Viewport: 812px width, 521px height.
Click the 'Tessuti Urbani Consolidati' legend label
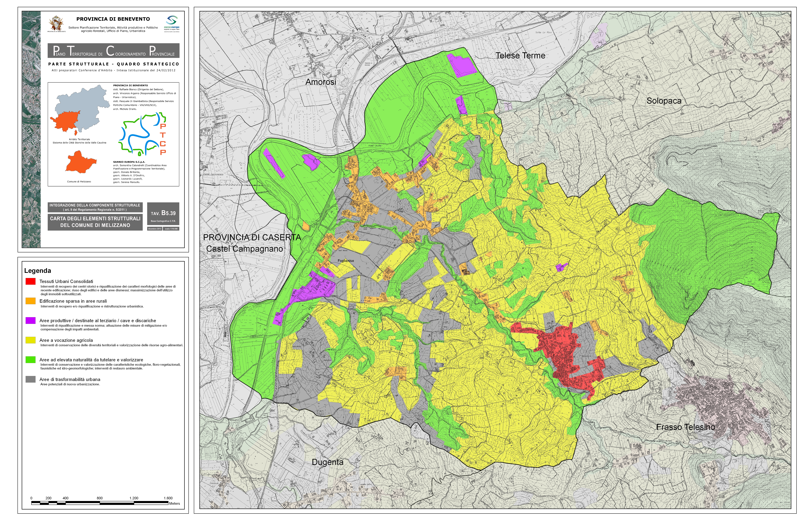pos(66,282)
